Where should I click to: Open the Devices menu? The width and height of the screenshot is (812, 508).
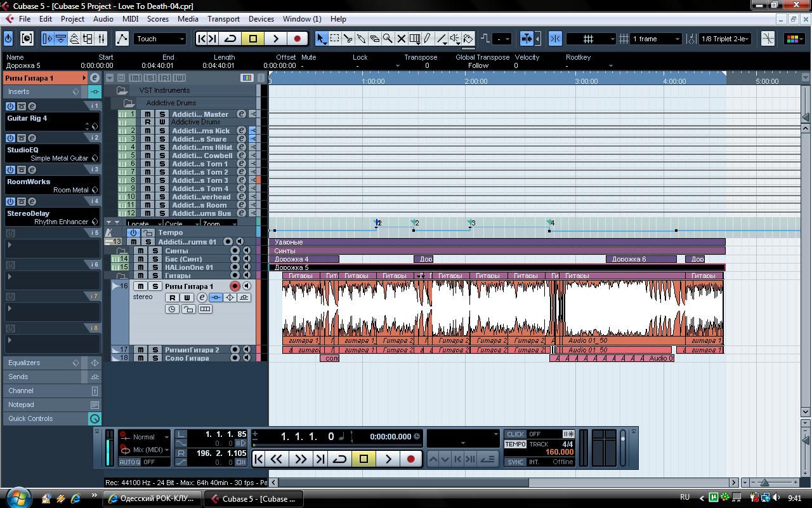point(261,19)
